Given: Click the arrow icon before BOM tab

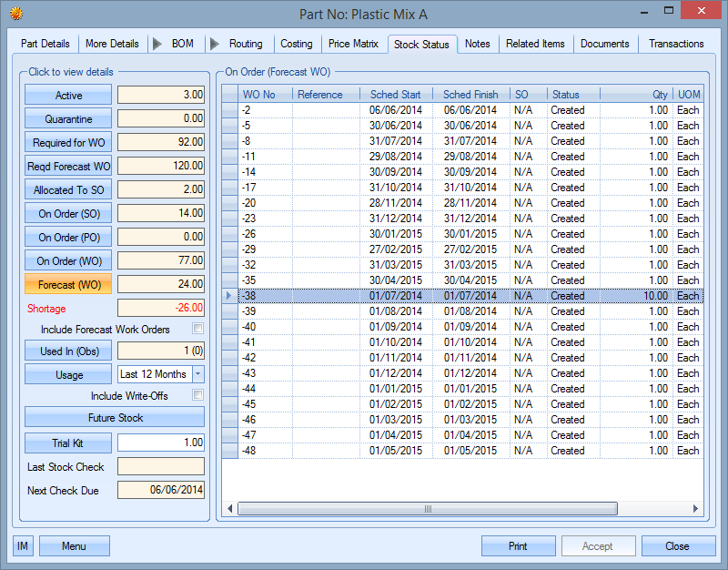Looking at the screenshot, I should (157, 44).
